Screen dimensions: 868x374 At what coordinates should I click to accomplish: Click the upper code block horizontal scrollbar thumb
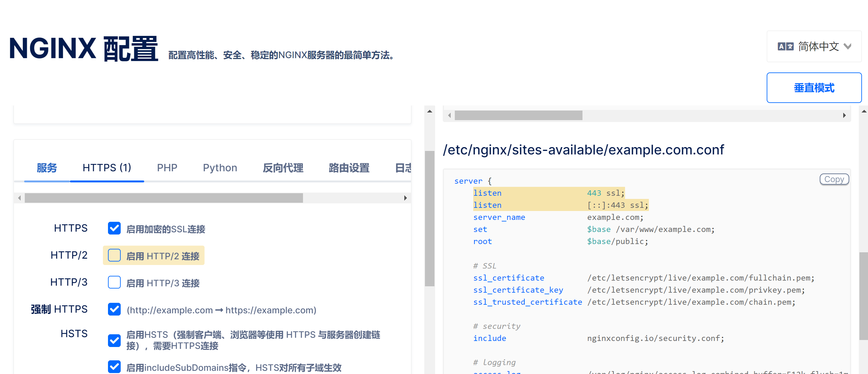519,115
